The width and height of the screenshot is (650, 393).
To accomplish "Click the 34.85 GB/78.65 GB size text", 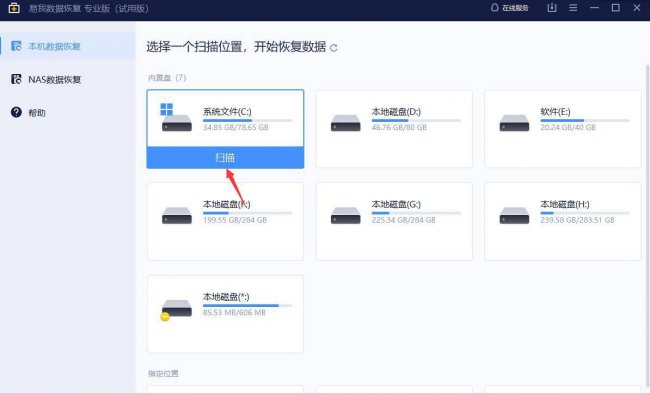I will [x=235, y=128].
